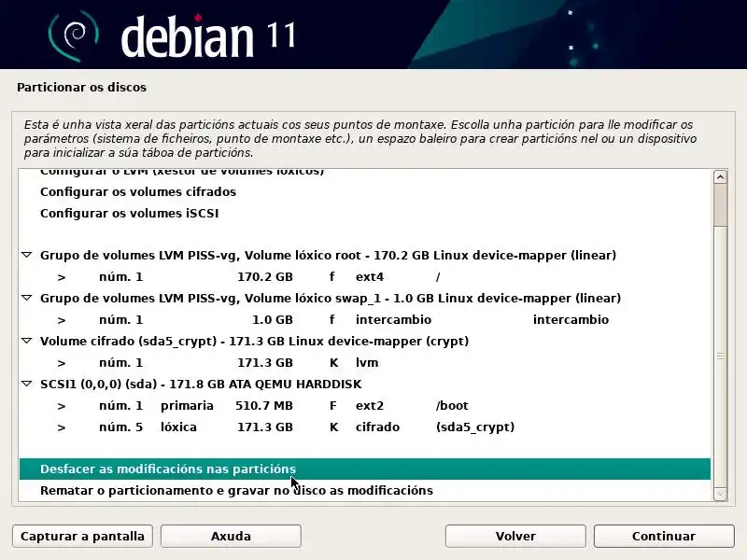747x560 pixels.
Task: Collapse the LVM PISS-vg swap_1 volume group
Action: 27,298
